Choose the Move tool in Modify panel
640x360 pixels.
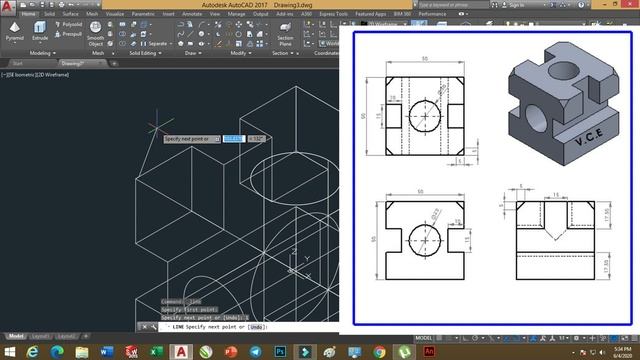[x=239, y=24]
